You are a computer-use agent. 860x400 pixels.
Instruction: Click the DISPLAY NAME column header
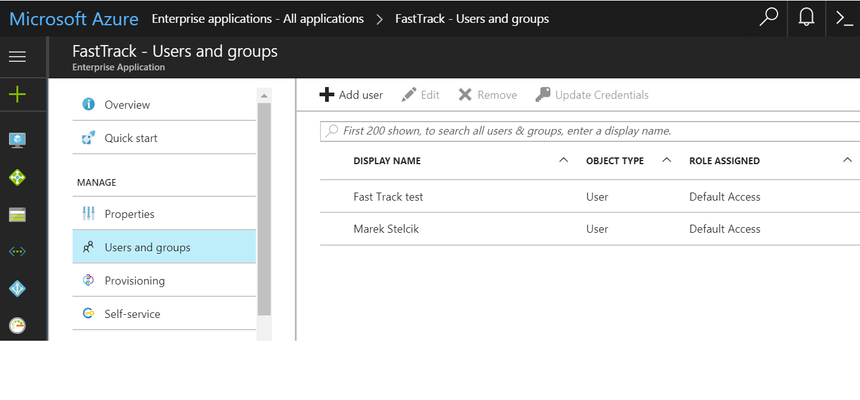[387, 161]
